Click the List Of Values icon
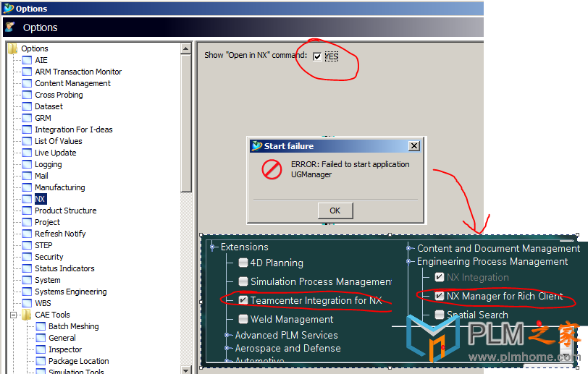 [27, 141]
